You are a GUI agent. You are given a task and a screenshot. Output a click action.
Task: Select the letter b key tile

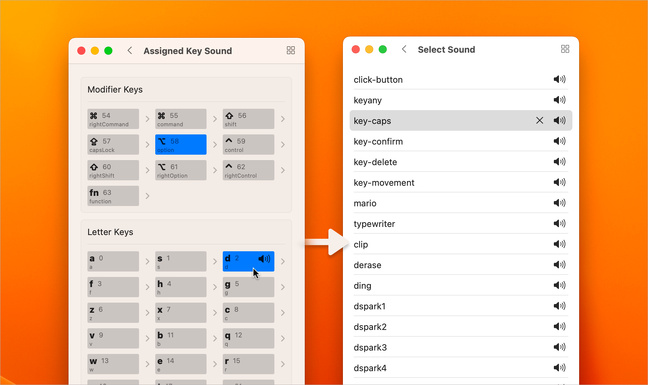point(181,338)
